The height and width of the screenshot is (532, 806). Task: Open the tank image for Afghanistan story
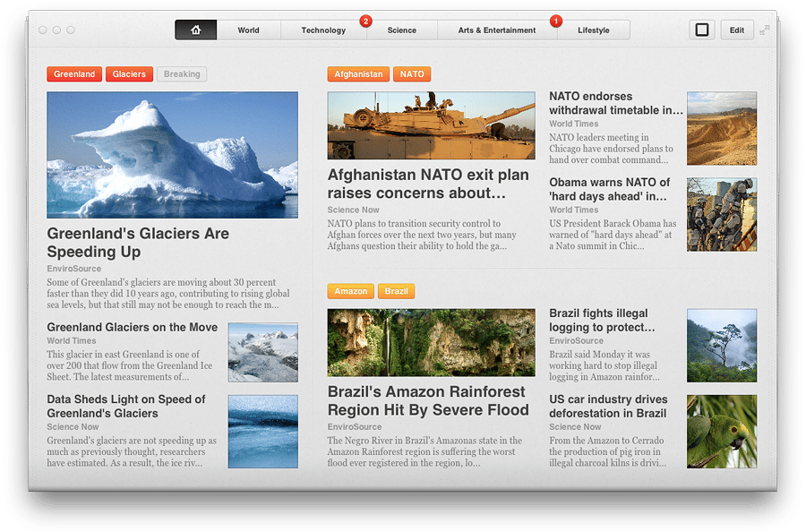pyautogui.click(x=432, y=125)
